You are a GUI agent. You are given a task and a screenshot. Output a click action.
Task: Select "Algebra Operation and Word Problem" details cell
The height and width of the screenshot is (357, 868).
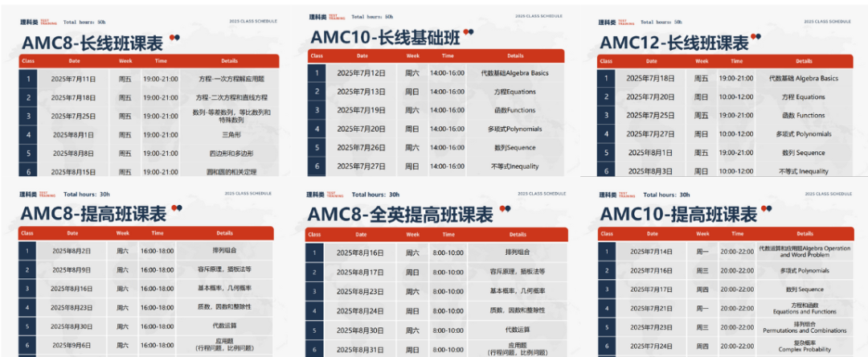point(805,252)
